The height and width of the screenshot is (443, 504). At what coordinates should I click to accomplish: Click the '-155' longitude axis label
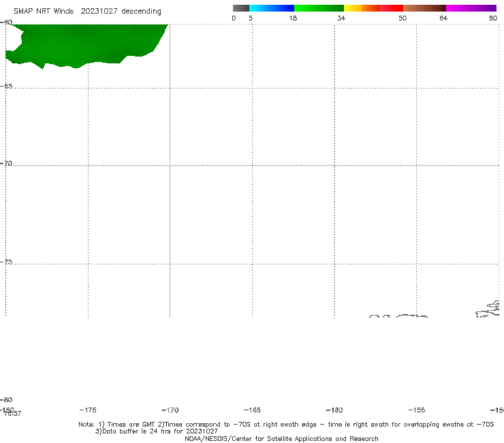(x=417, y=410)
